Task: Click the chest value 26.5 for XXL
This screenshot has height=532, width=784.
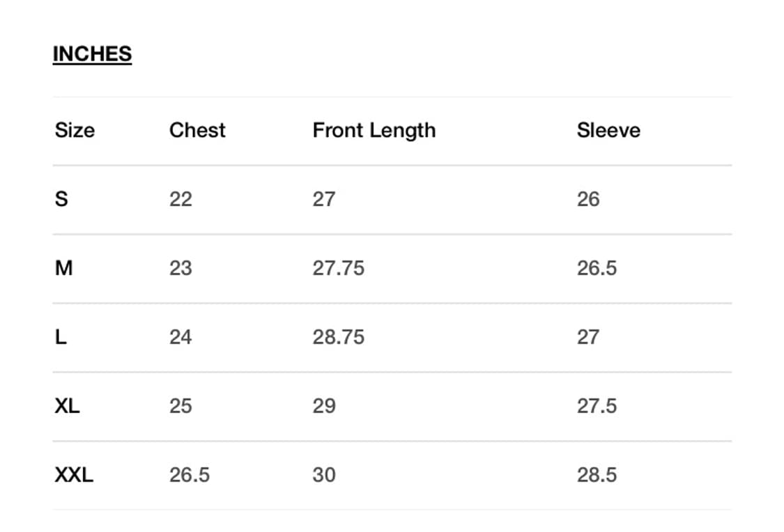Action: pos(190,475)
